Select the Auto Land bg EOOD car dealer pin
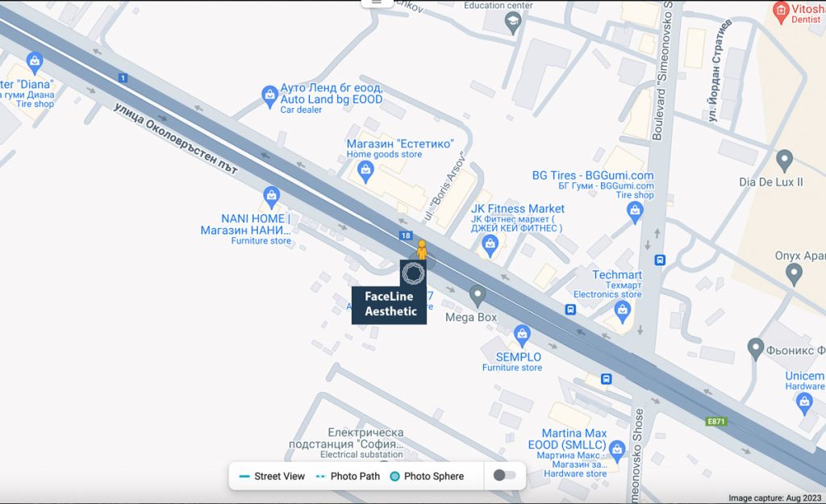Image resolution: width=826 pixels, height=504 pixels. 269,98
